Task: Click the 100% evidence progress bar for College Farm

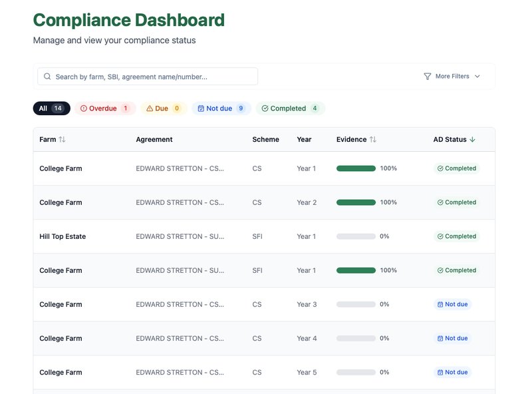Action: click(x=356, y=168)
